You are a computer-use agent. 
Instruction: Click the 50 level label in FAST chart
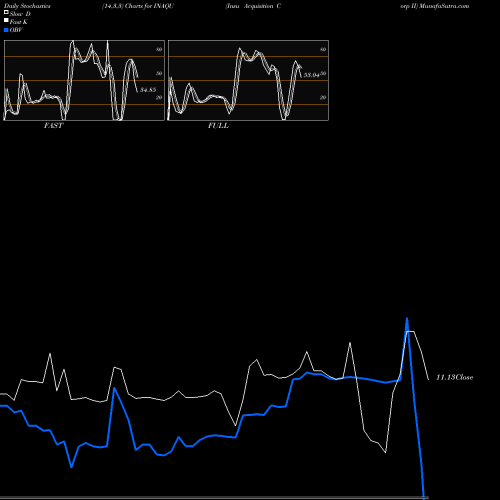pyautogui.click(x=159, y=73)
